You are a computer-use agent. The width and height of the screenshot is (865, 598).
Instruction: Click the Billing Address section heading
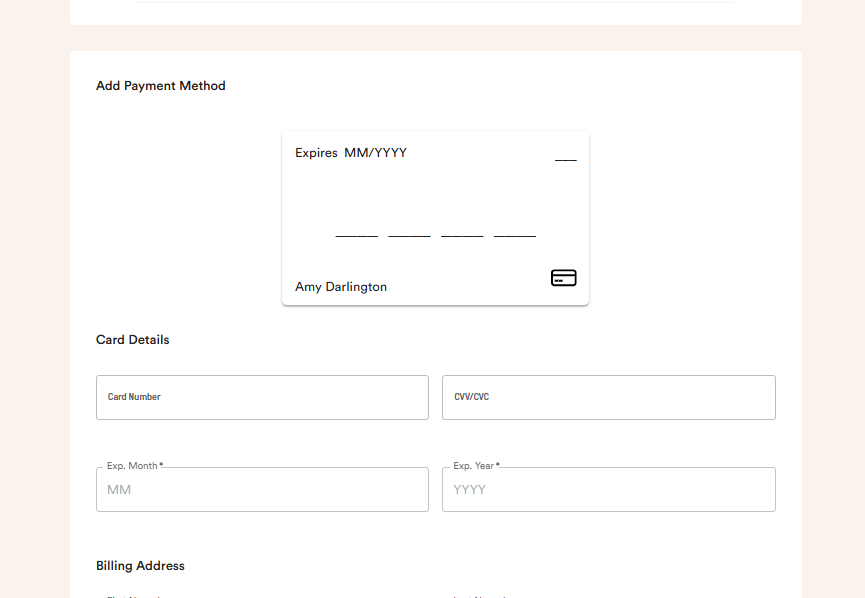[x=140, y=566]
